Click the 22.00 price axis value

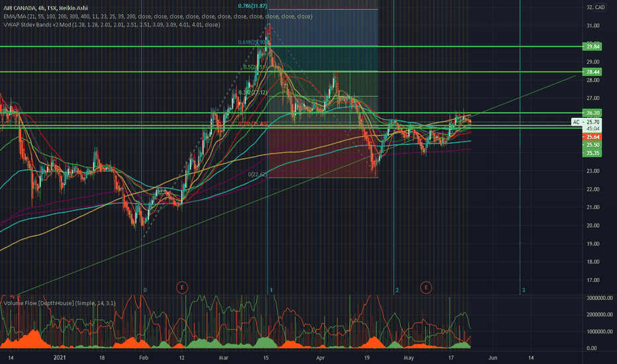tap(593, 189)
